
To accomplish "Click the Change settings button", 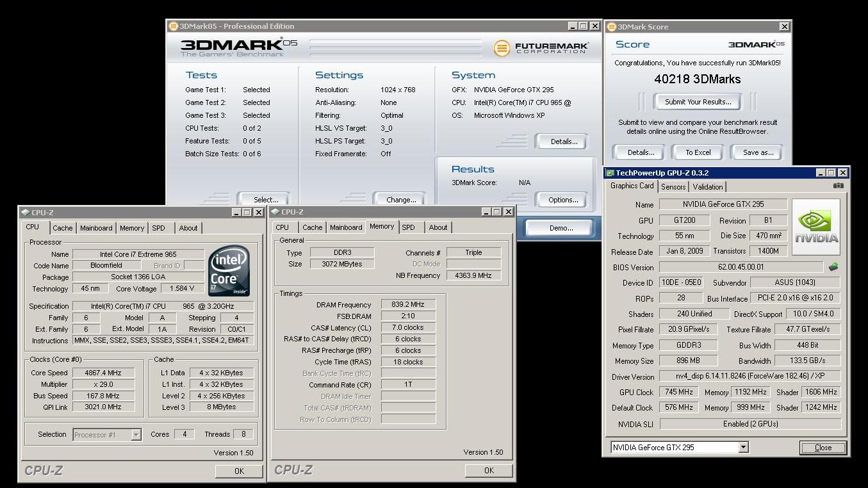I will [400, 199].
